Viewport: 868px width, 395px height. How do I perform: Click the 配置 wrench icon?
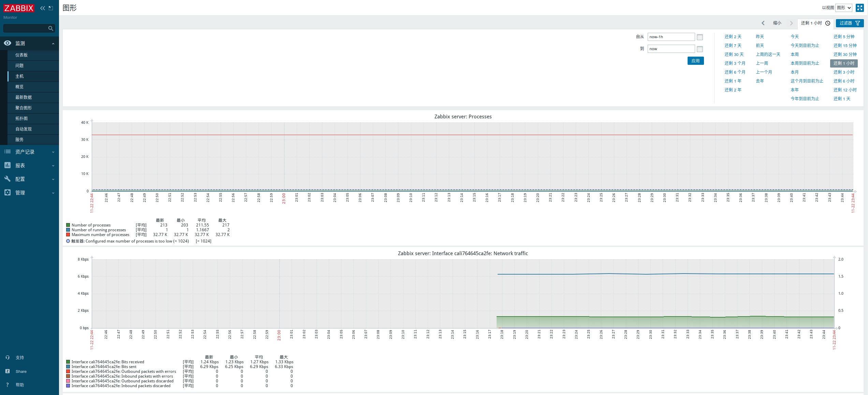coord(8,179)
